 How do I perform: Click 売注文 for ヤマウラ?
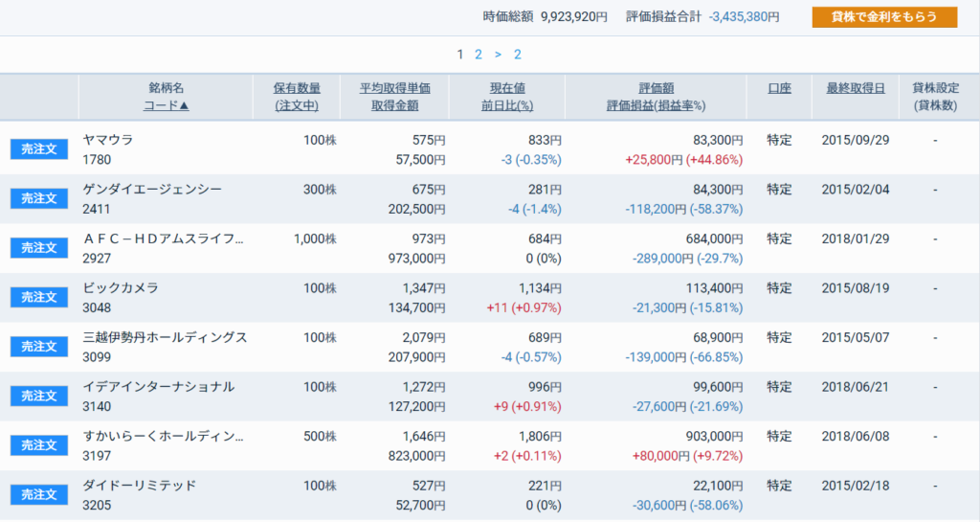pyautogui.click(x=38, y=149)
